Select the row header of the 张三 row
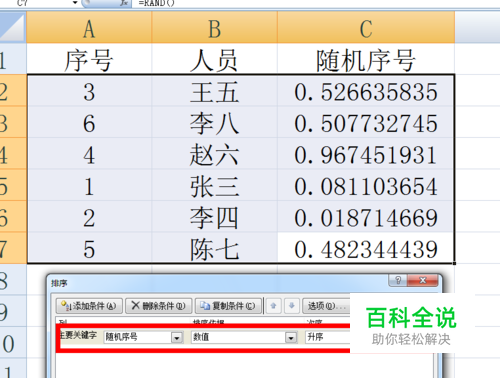Viewport: 500px width, 378px height. click(x=13, y=185)
